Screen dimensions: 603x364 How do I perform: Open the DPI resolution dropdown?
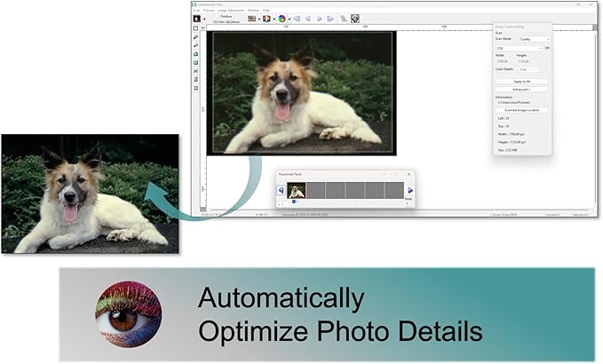(519, 48)
